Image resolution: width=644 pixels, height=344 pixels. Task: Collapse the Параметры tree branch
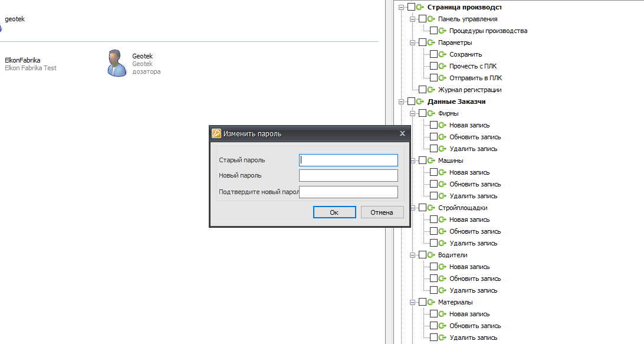click(x=413, y=42)
